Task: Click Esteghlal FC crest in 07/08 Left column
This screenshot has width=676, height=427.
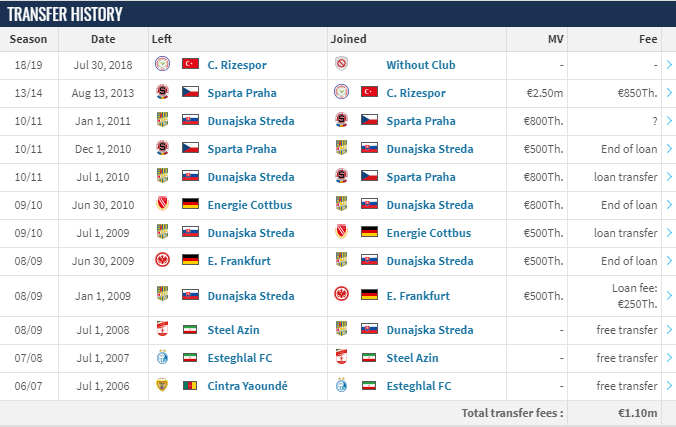Action: (162, 357)
